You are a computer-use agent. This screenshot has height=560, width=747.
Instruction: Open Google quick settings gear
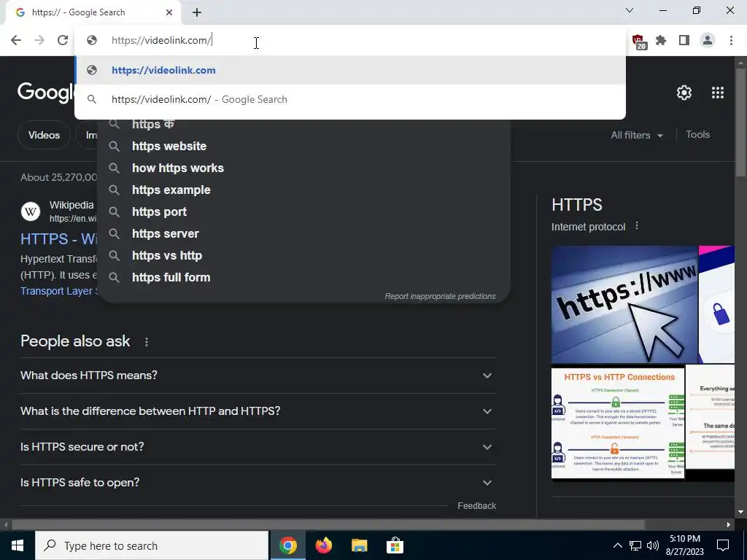[x=684, y=93]
